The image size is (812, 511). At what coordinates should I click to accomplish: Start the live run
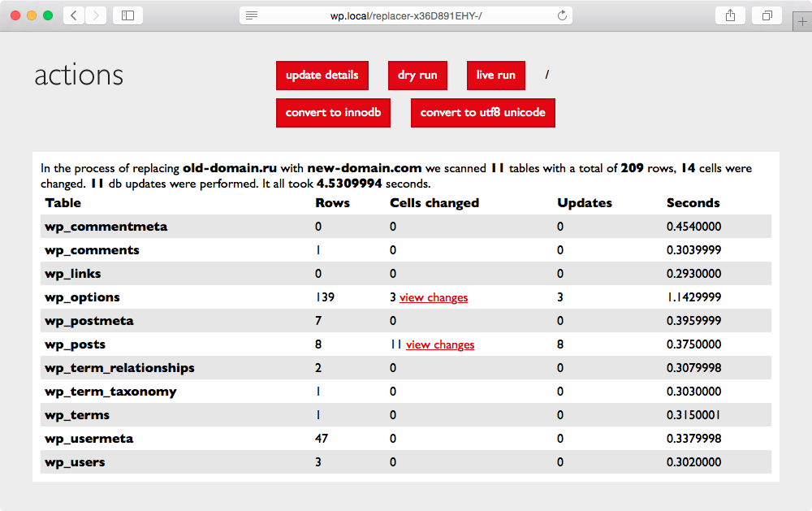coord(495,75)
